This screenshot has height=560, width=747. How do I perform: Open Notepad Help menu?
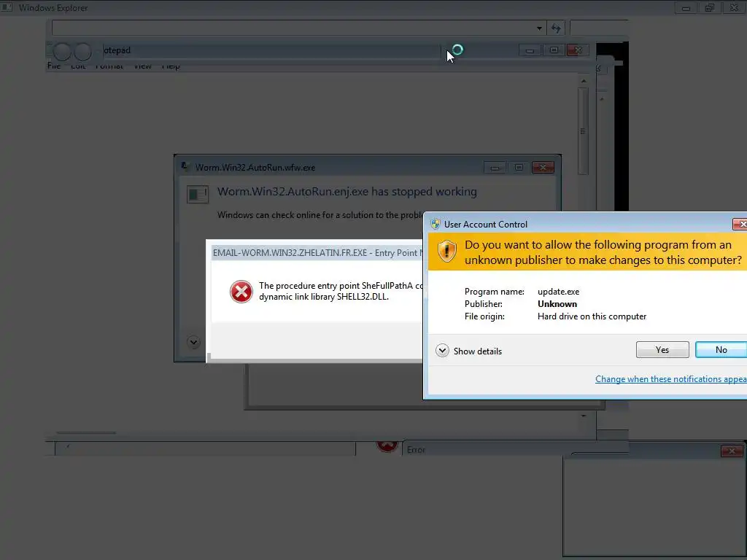(x=171, y=66)
